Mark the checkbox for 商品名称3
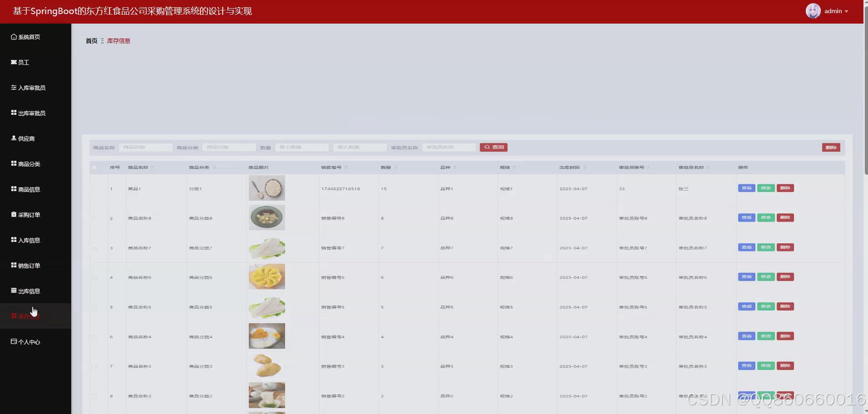This screenshot has height=414, width=868. point(94,367)
